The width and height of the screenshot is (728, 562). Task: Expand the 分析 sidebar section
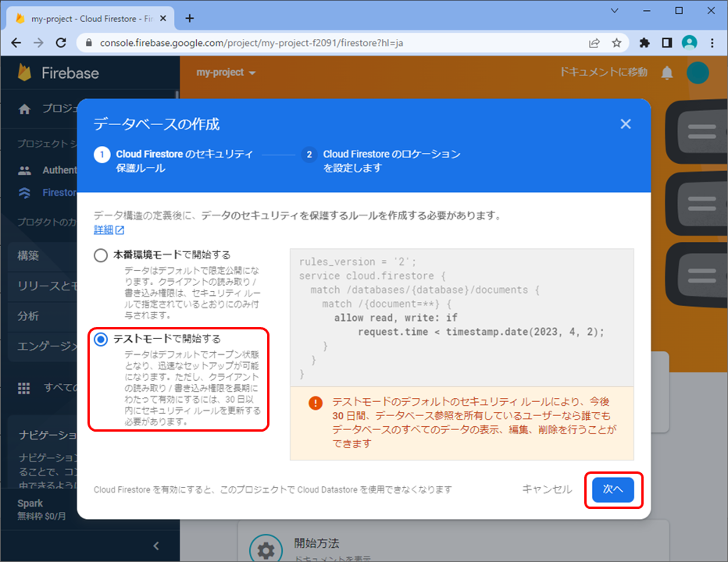point(42,316)
